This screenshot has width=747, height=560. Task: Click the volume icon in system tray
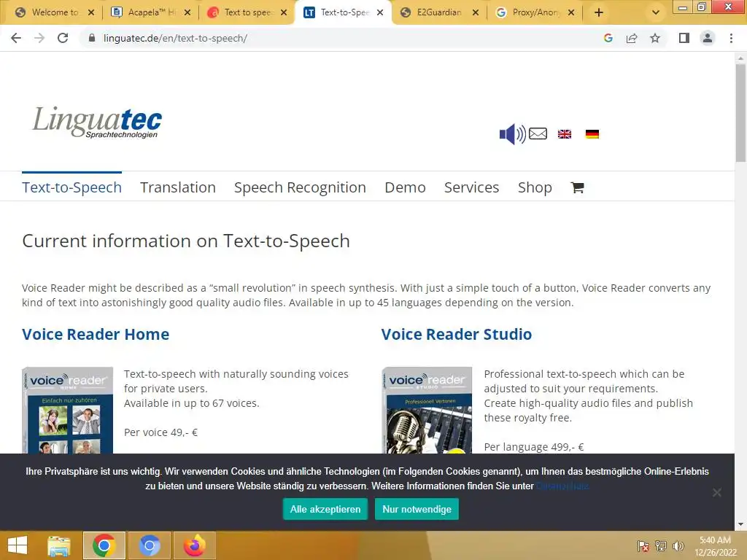678,546
